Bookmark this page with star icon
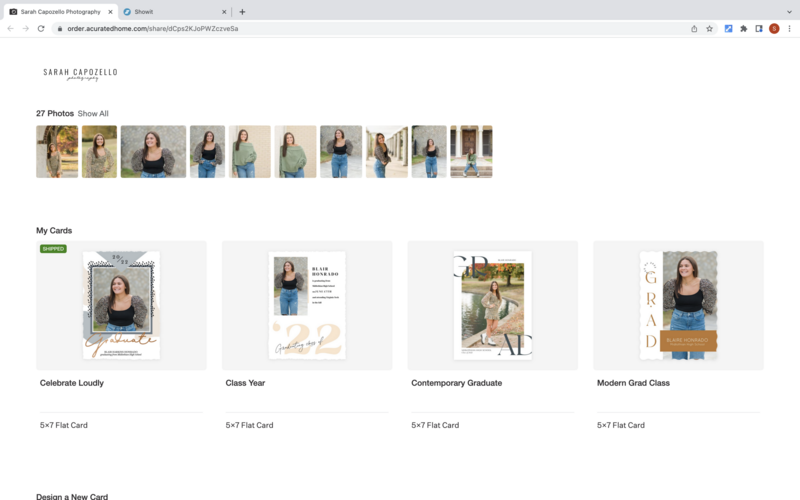This screenshot has width=800, height=500. pyautogui.click(x=709, y=28)
